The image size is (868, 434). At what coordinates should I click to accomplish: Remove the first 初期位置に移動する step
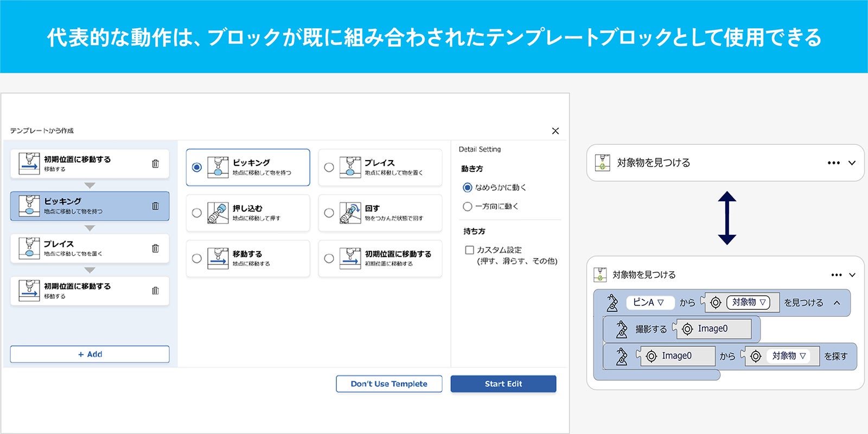click(x=155, y=164)
